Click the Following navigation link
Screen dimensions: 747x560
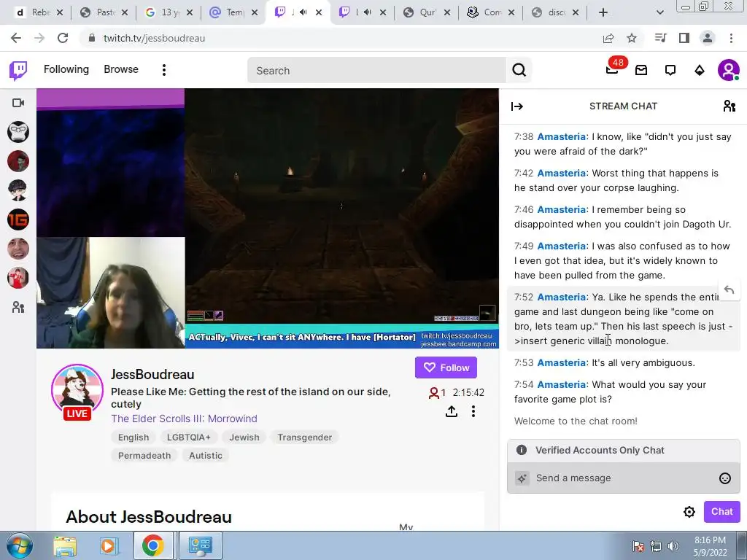[66, 69]
